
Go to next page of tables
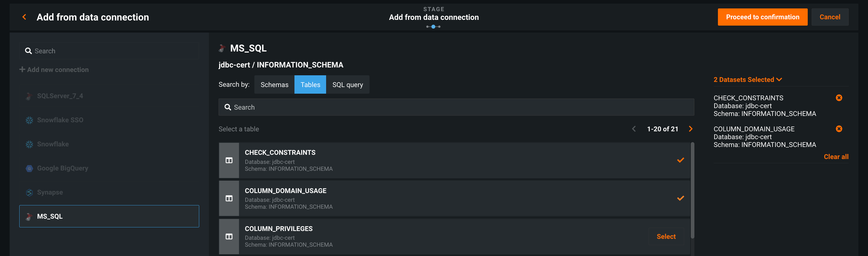pos(690,129)
